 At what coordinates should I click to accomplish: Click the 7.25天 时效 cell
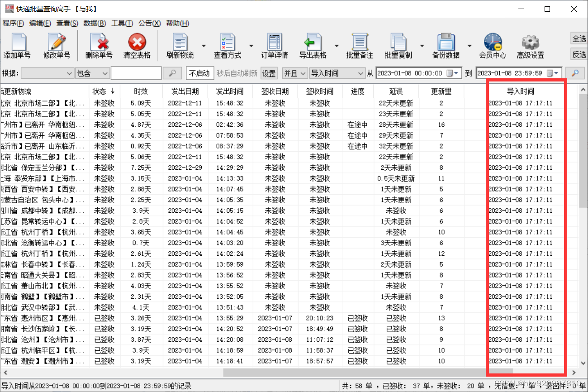click(141, 167)
